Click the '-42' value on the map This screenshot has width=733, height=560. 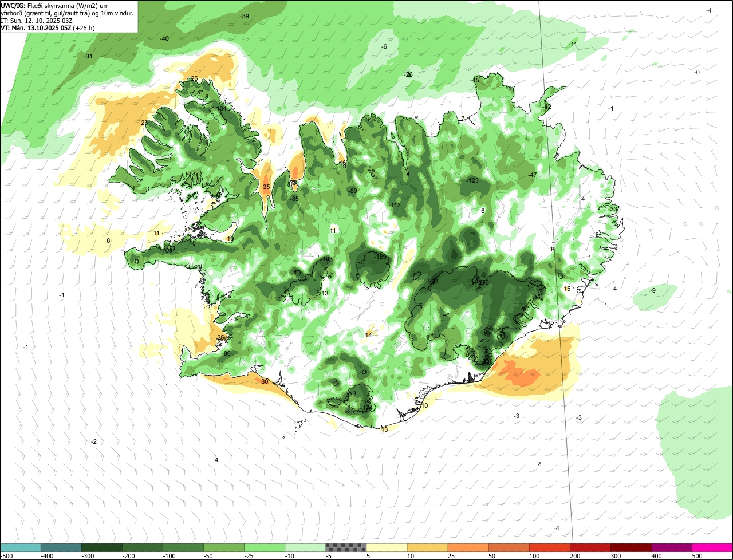pyautogui.click(x=547, y=107)
